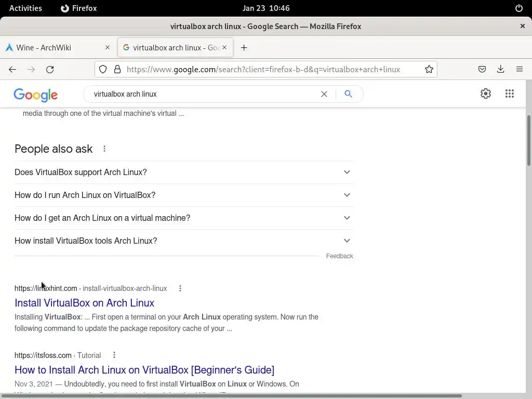Image resolution: width=532 pixels, height=399 pixels.
Task: Open Google quick settings gear
Action: [486, 94]
